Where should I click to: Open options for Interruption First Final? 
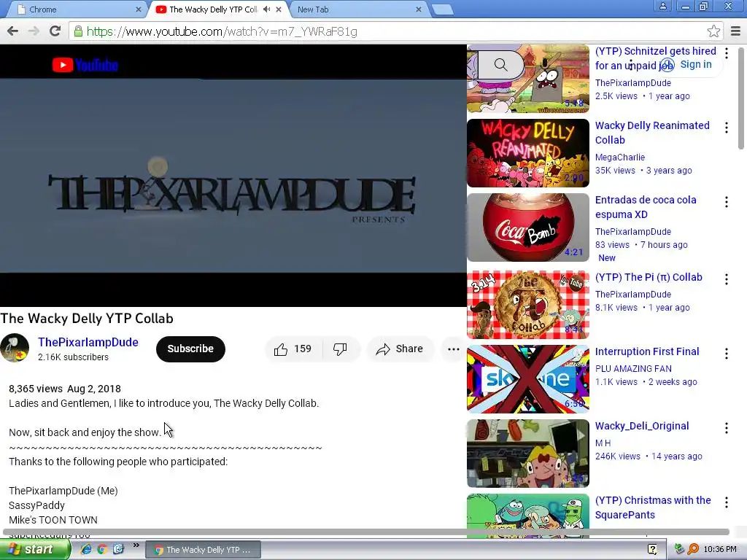click(726, 354)
